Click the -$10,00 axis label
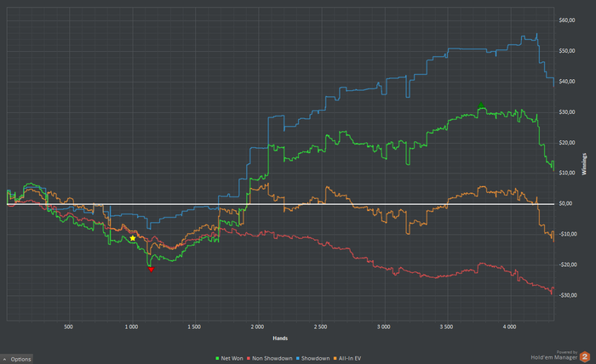The width and height of the screenshot is (596, 364). [568, 234]
